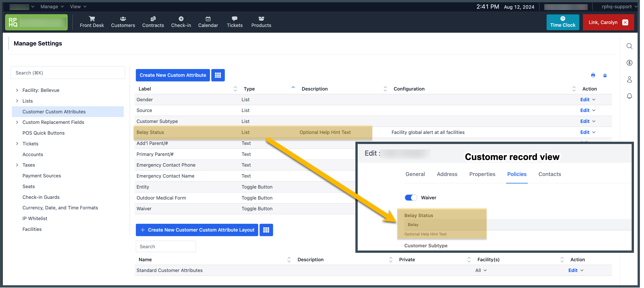Image resolution: width=644 pixels, height=288 pixels.
Task: Click Create New Custom Attribute button
Action: click(x=173, y=75)
